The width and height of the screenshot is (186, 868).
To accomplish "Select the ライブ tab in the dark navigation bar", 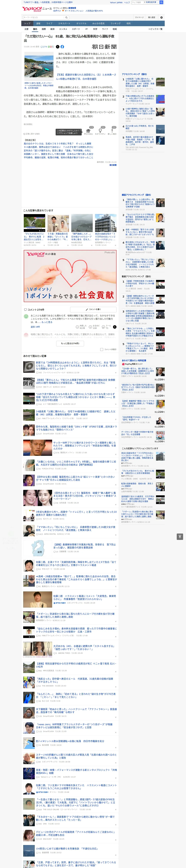I will (49, 24).
